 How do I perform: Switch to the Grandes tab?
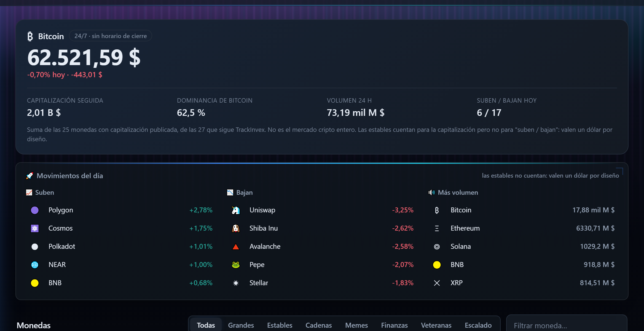241,325
